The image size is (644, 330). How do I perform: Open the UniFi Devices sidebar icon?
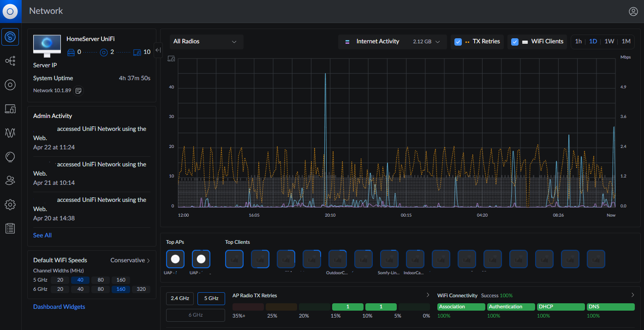10,85
